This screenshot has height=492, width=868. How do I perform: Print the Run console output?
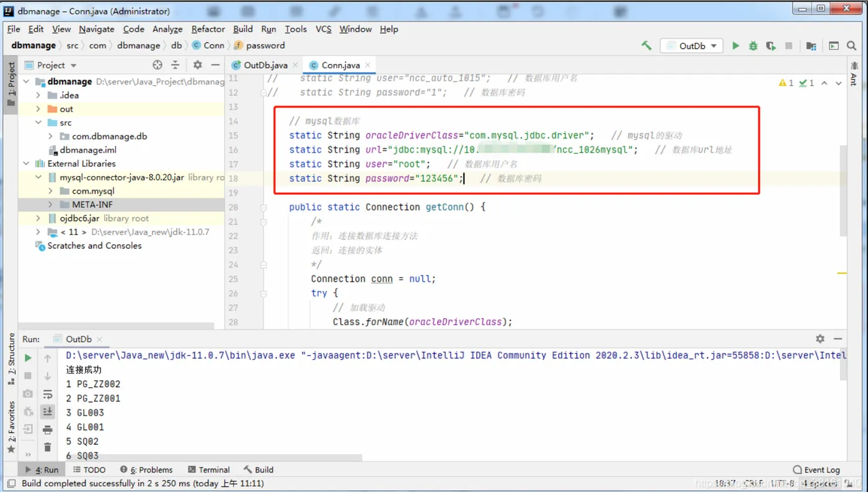(48, 429)
